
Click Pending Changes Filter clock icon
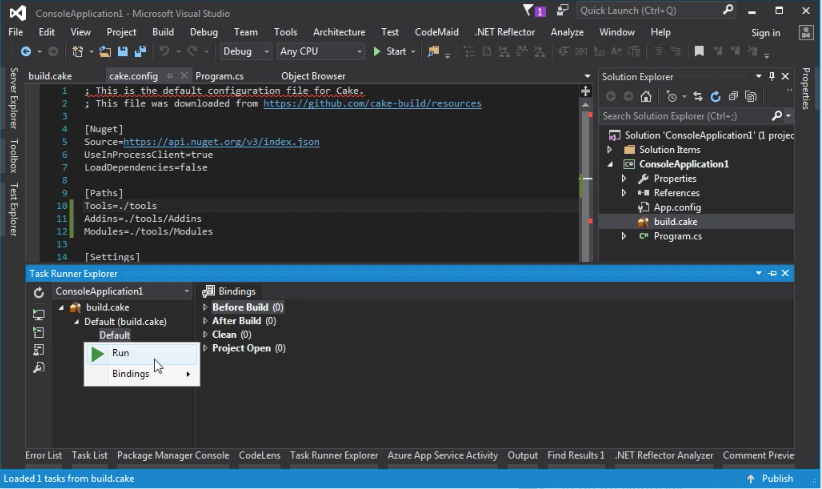(672, 96)
